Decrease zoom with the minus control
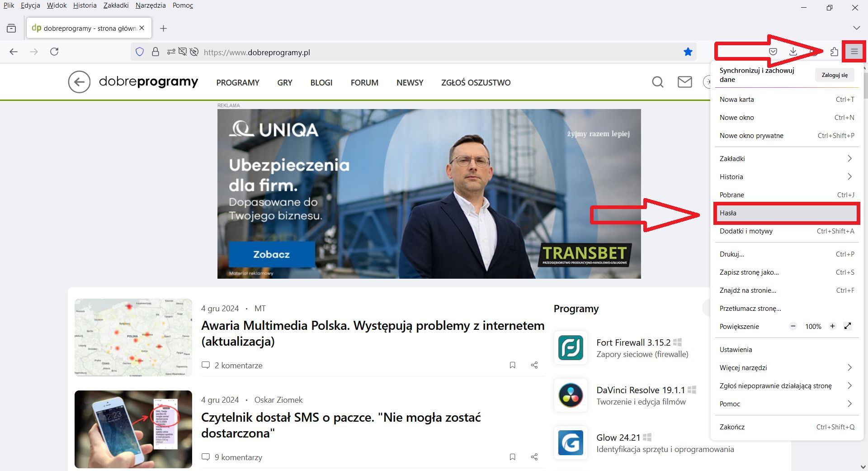The image size is (868, 471). point(793,326)
